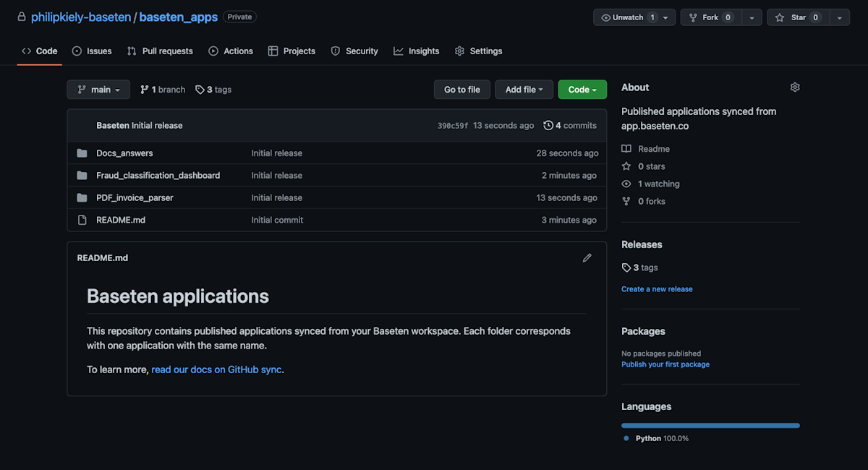View the 4 commits history link
Image resolution: width=868 pixels, height=470 pixels.
click(x=570, y=126)
